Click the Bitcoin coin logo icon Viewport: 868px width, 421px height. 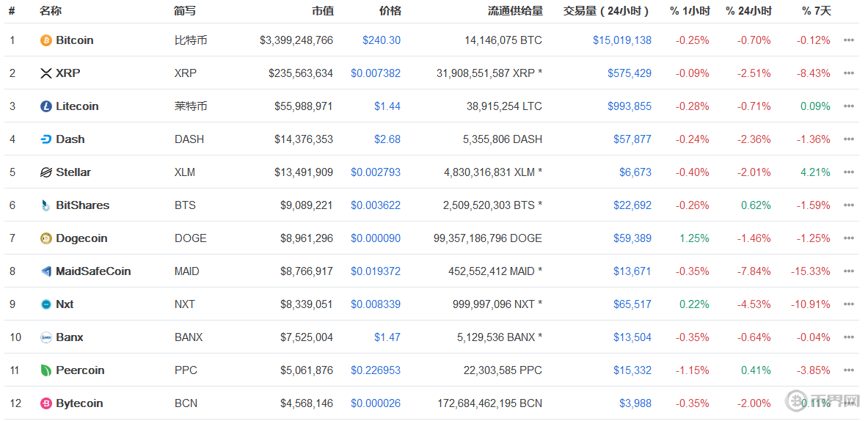tap(46, 40)
